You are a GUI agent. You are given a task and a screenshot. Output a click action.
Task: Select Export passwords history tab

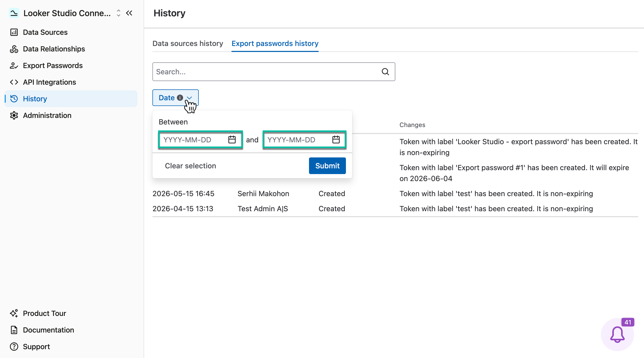275,43
